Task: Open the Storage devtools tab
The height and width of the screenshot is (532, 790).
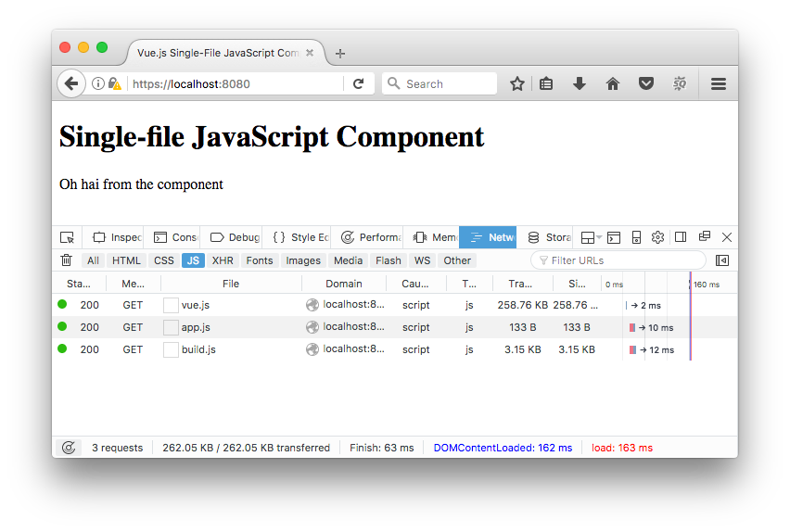Action: [549, 237]
